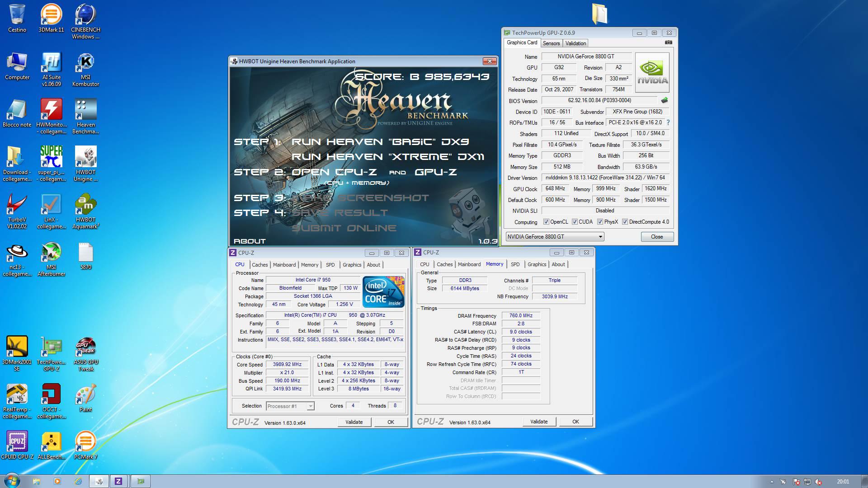The height and width of the screenshot is (488, 868).
Task: Open the Paint shortcut
Action: 85,398
